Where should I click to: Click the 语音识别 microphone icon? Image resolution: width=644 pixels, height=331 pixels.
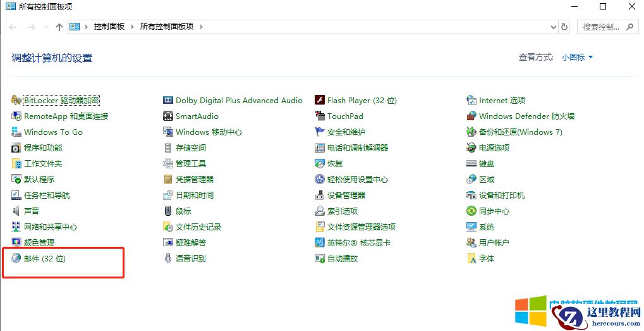point(168,258)
